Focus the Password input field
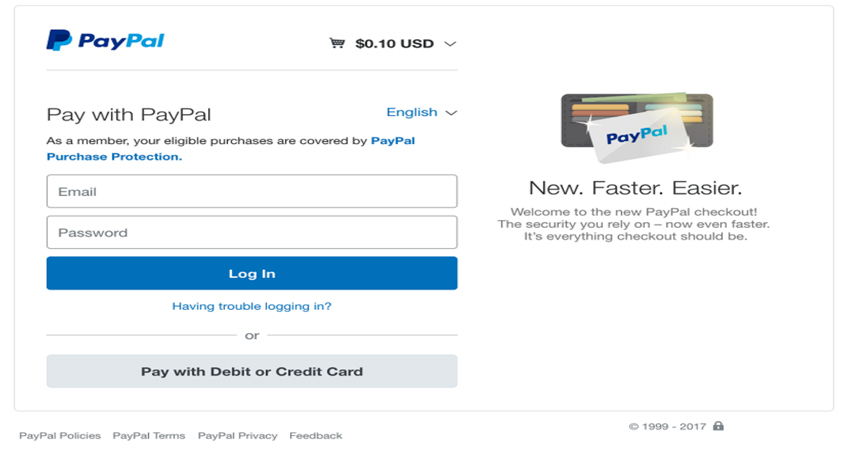 coord(252,232)
